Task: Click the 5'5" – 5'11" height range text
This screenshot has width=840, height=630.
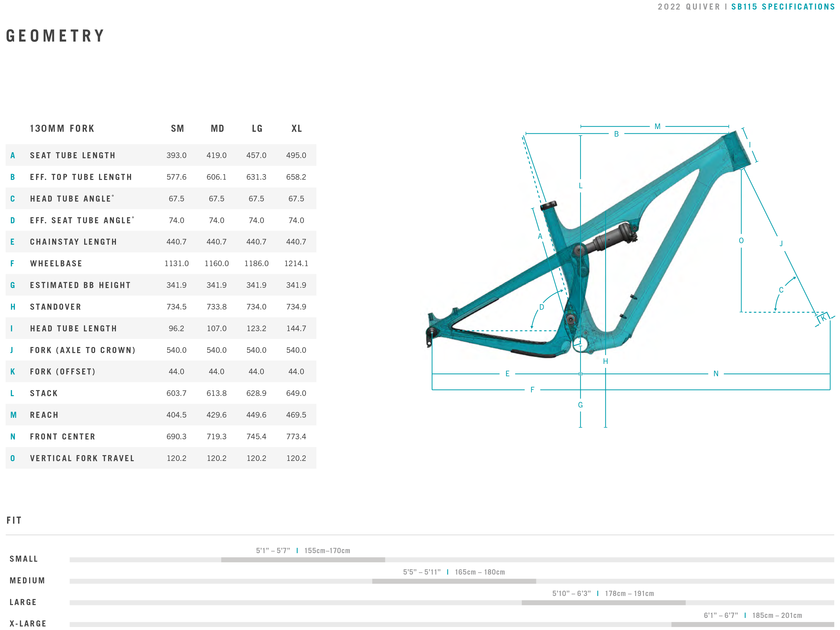Action: pos(422,572)
